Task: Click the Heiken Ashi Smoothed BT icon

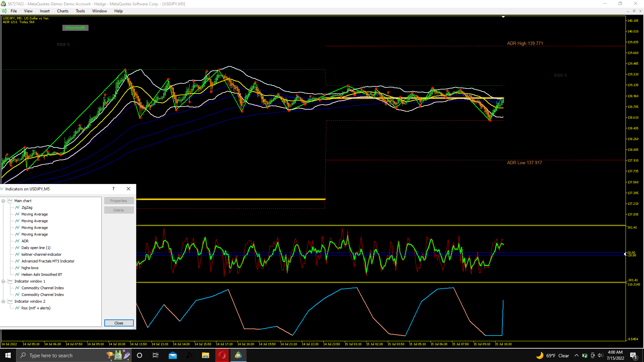Action: point(17,275)
